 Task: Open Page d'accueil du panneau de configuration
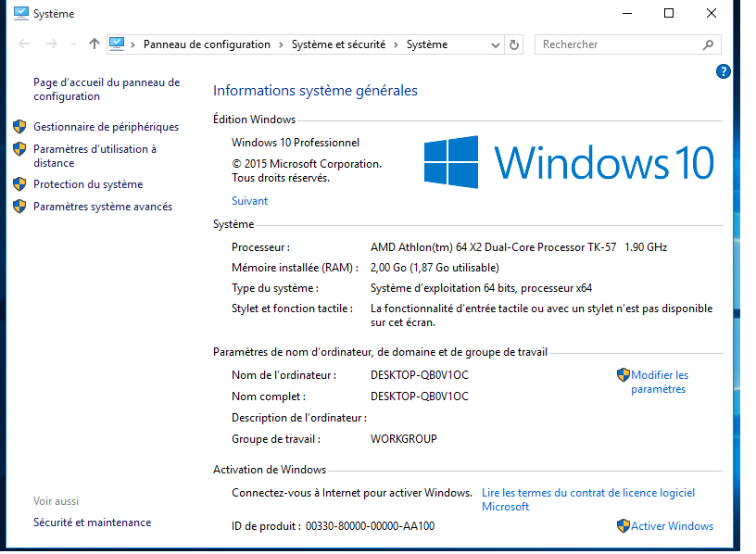pyautogui.click(x=107, y=89)
